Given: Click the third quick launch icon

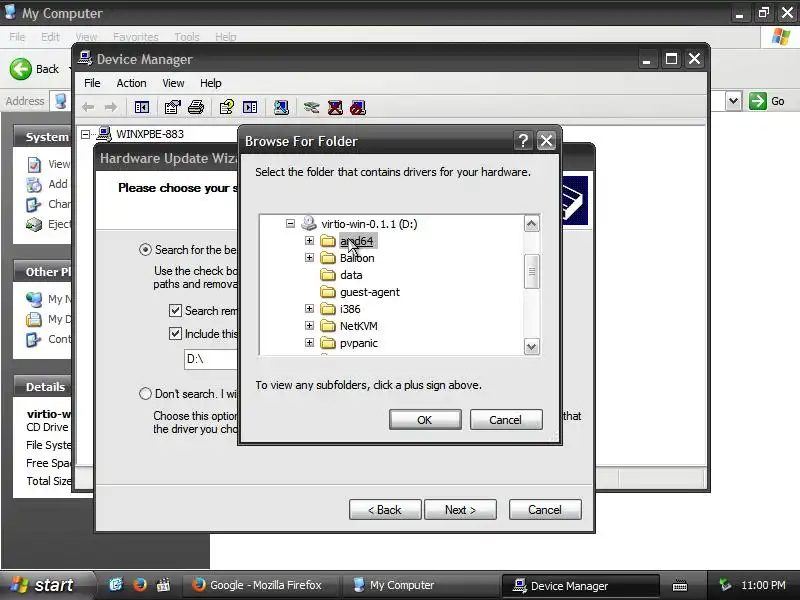Looking at the screenshot, I should pyautogui.click(x=163, y=585).
